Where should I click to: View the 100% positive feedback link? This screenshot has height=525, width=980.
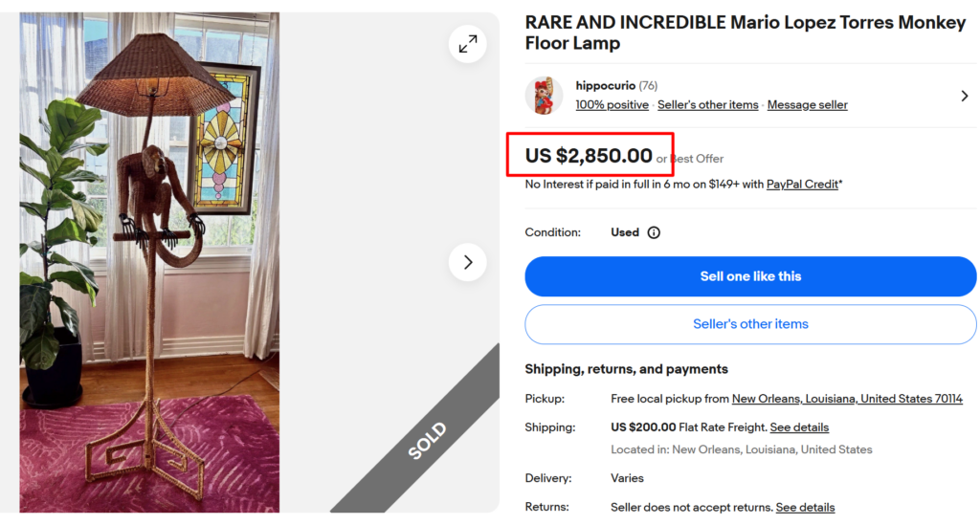click(612, 105)
